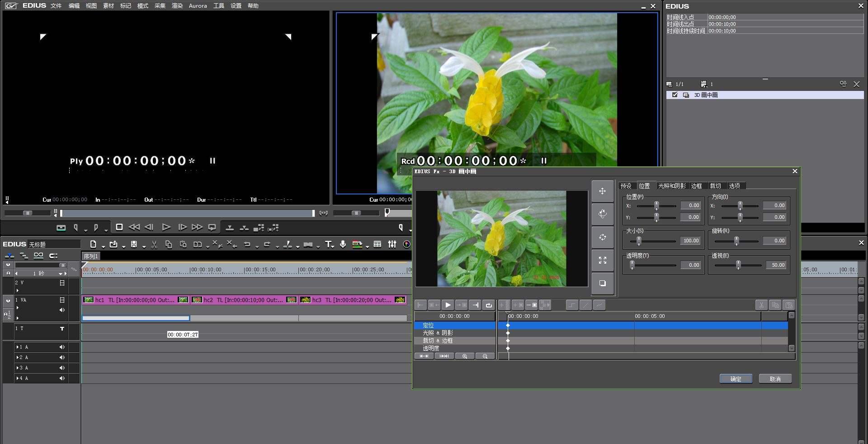
Task: Click the create title T tool
Action: pos(328,244)
